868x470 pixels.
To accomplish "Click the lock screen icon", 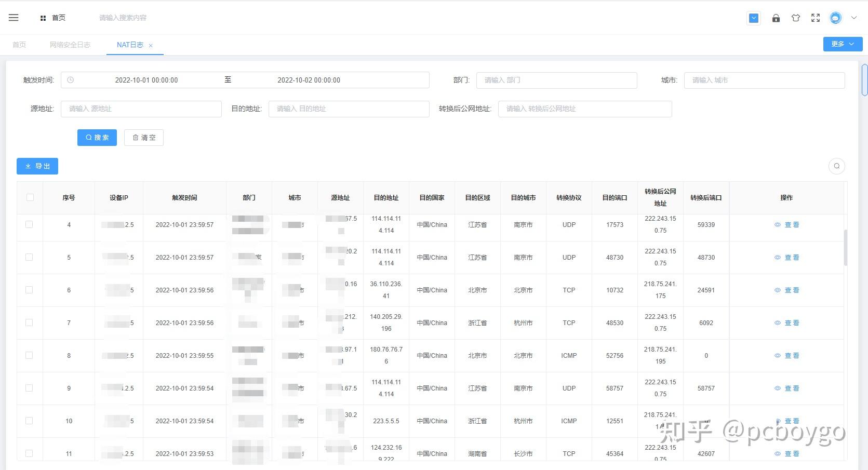I will tap(776, 18).
